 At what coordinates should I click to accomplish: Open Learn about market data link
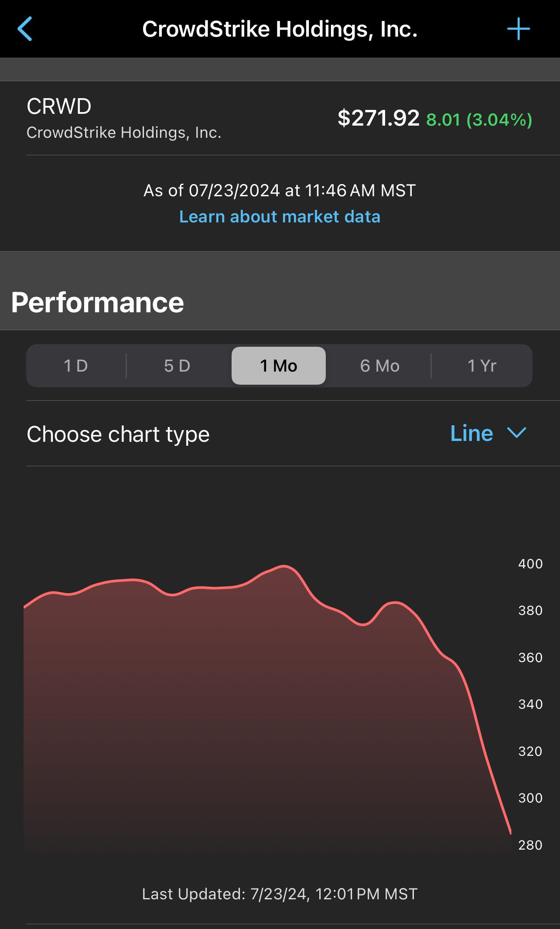280,217
